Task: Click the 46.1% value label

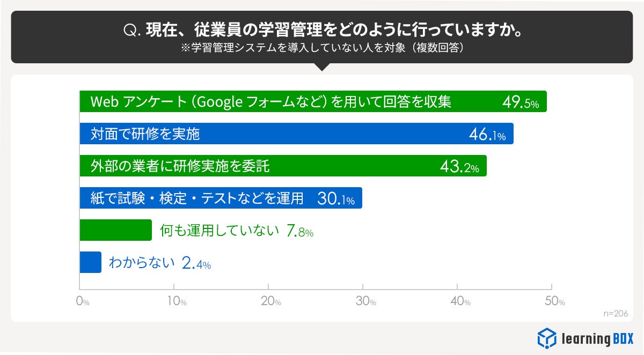Action: (x=487, y=135)
